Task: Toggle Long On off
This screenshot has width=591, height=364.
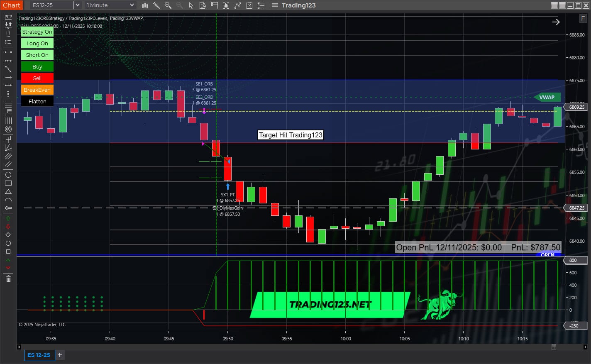Action: (x=37, y=43)
